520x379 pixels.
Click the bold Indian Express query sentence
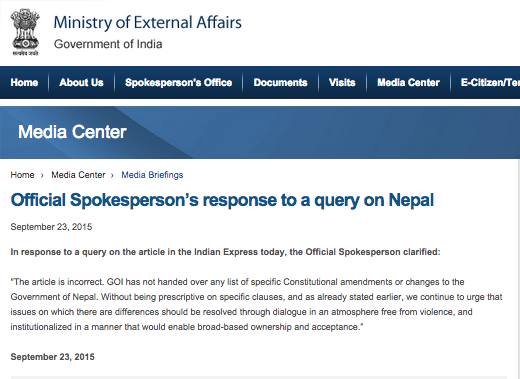pyautogui.click(x=225, y=252)
